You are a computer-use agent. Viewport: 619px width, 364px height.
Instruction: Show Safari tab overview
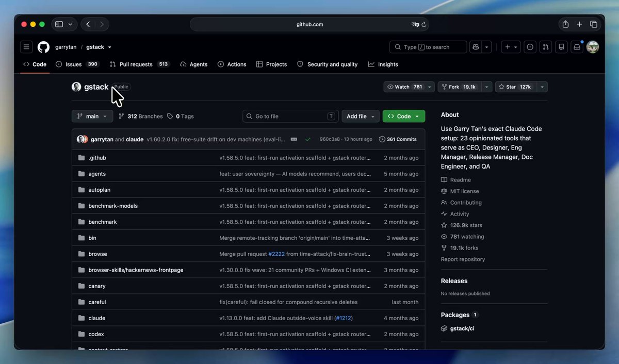594,24
